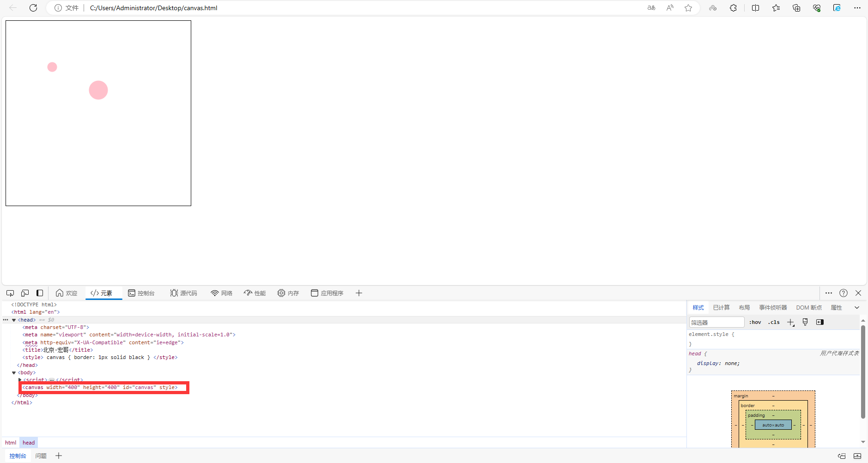The image size is (868, 463).
Task: Open the favorites list icon
Action: tap(776, 8)
